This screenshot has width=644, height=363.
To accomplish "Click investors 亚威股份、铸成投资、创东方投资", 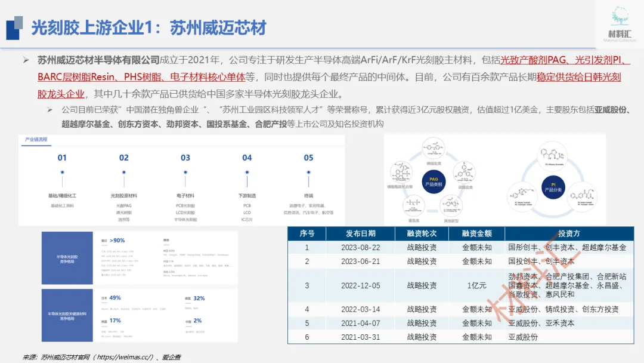I will click(x=563, y=309).
